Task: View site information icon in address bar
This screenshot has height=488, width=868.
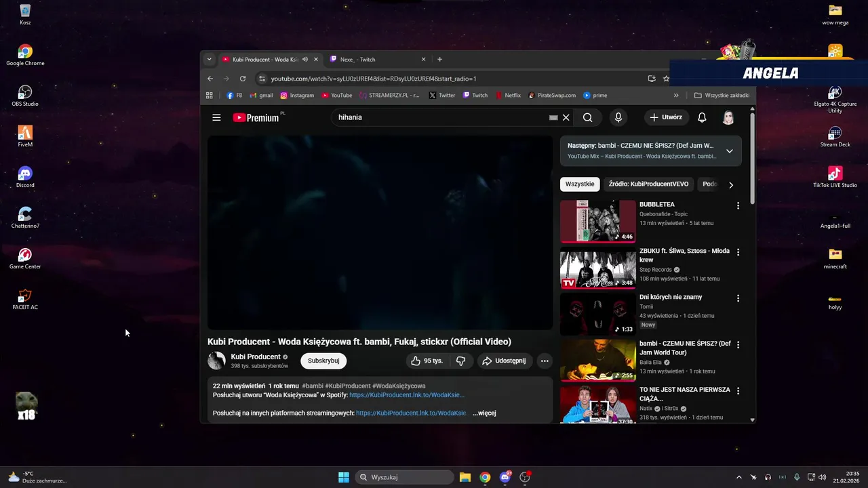Action: pos(262,79)
